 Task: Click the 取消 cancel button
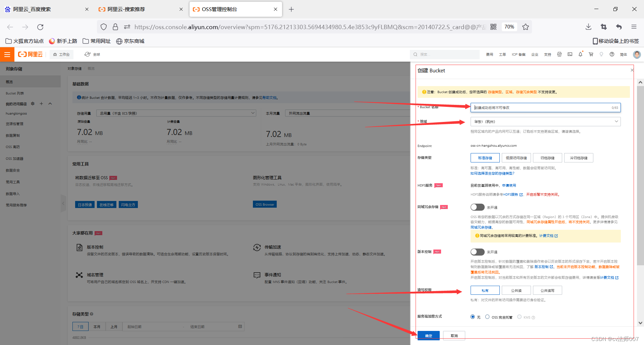pos(454,336)
